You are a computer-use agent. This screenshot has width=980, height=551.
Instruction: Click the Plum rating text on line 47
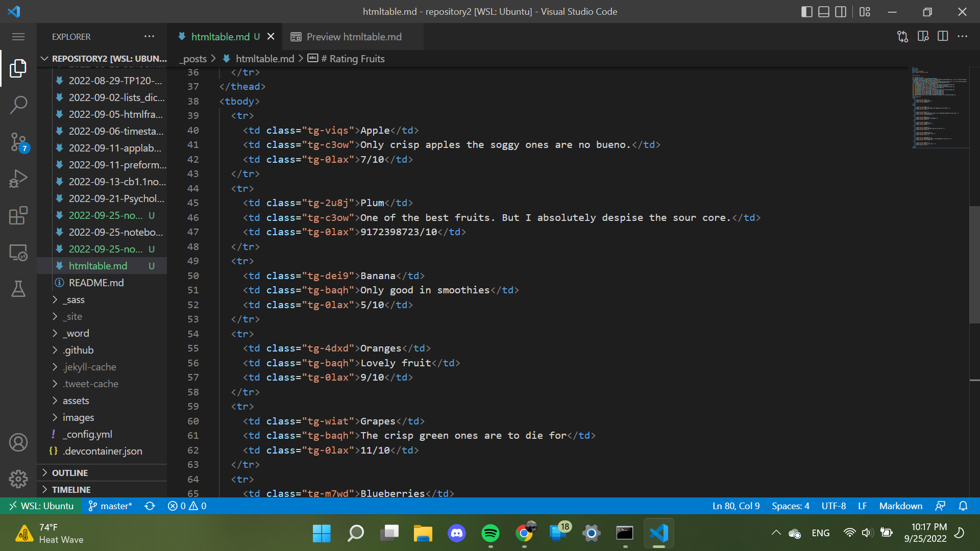399,232
